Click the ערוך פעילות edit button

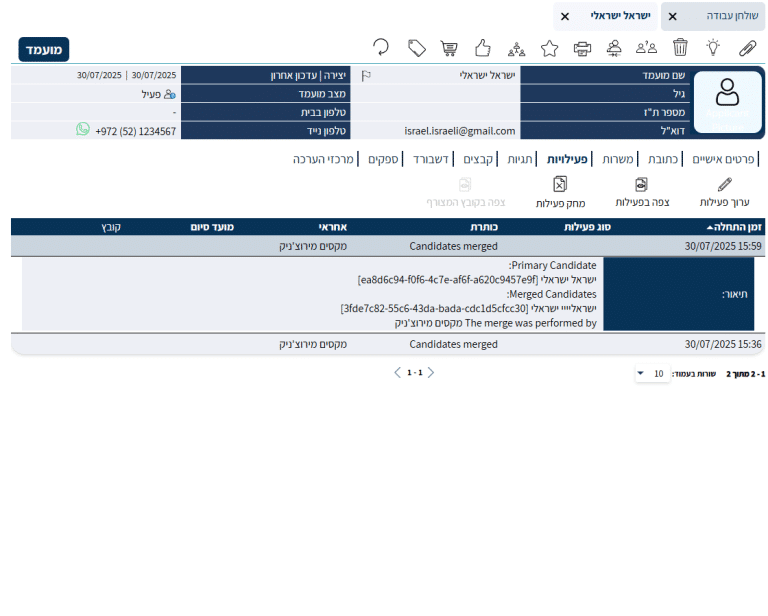[x=724, y=192]
